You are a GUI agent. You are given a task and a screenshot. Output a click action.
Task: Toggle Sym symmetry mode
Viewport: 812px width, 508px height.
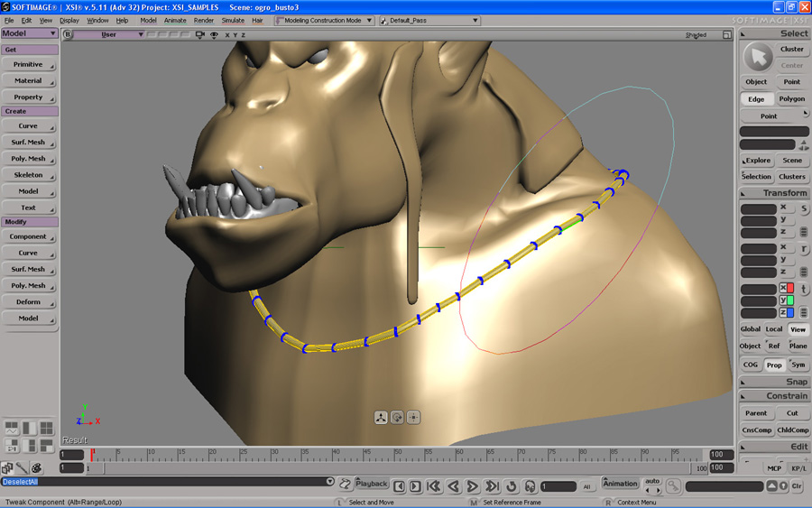[x=798, y=365]
